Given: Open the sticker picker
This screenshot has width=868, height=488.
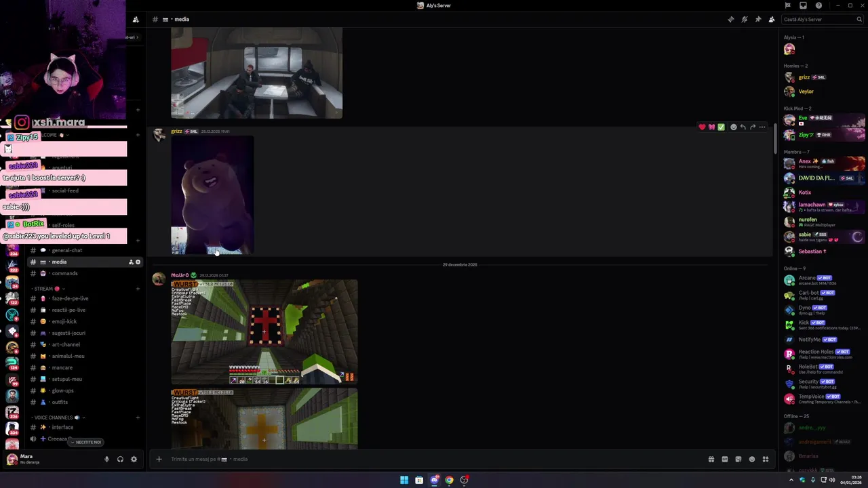Looking at the screenshot, I should (x=738, y=459).
